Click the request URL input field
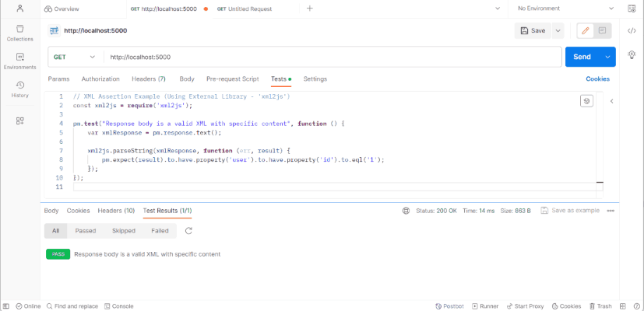 (333, 57)
